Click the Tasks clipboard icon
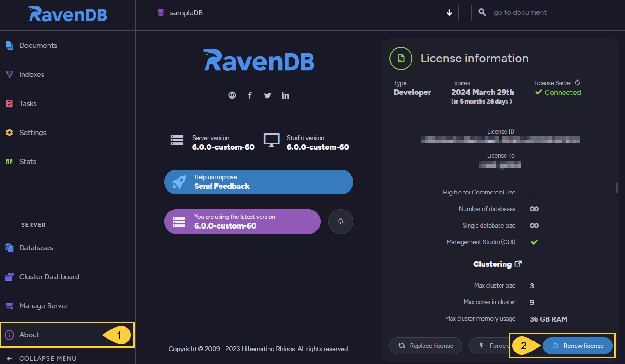625x364 pixels. point(9,104)
